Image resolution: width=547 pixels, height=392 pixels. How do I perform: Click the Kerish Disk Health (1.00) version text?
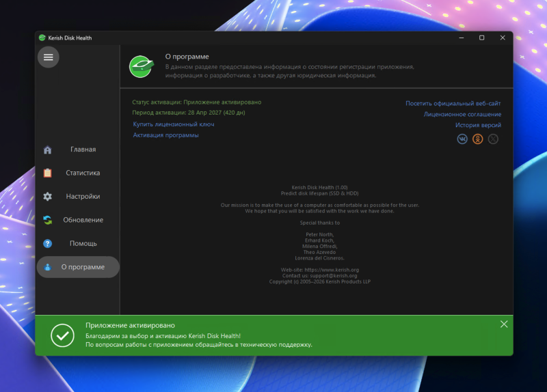click(319, 187)
